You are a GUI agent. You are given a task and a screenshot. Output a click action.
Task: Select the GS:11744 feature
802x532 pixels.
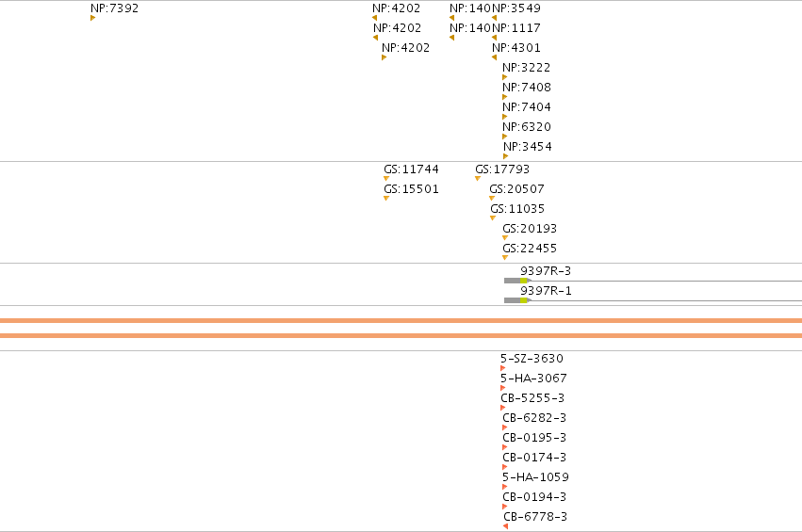pyautogui.click(x=411, y=169)
